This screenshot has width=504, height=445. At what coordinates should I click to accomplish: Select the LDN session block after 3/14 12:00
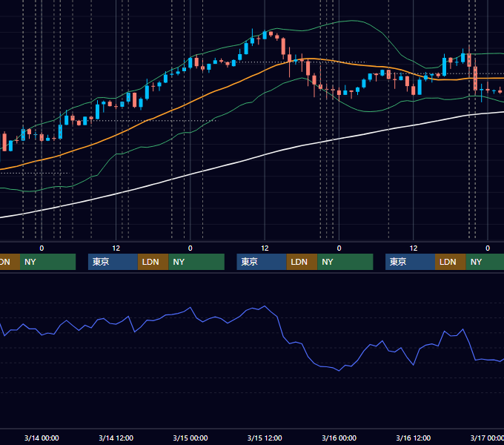[153, 262]
